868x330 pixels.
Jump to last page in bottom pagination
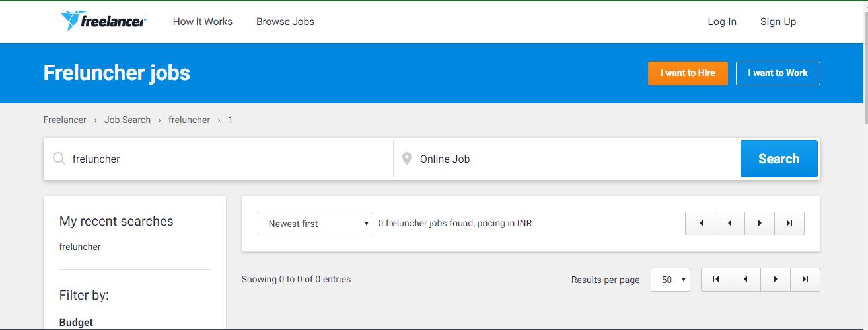(x=805, y=280)
